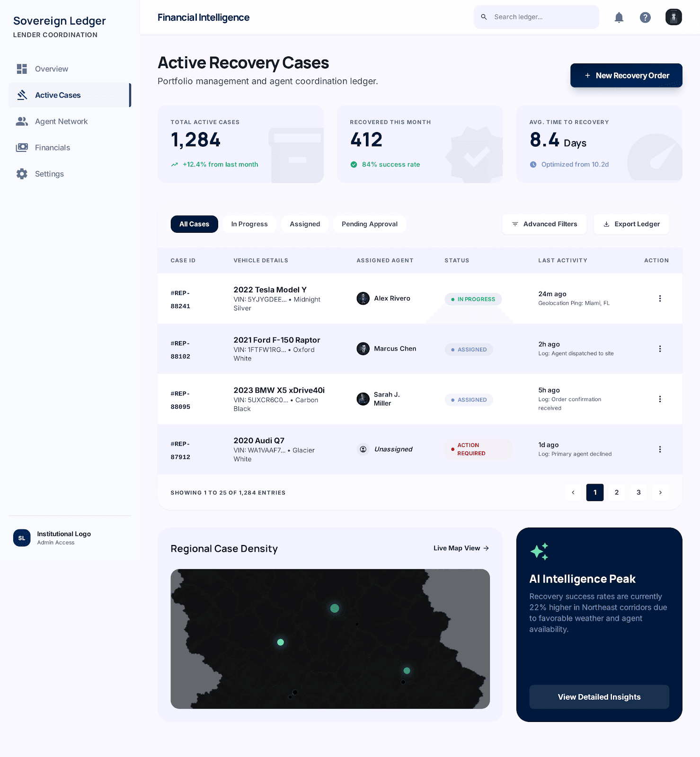Click the Regional Case Density map
The image size is (700, 757).
point(330,639)
